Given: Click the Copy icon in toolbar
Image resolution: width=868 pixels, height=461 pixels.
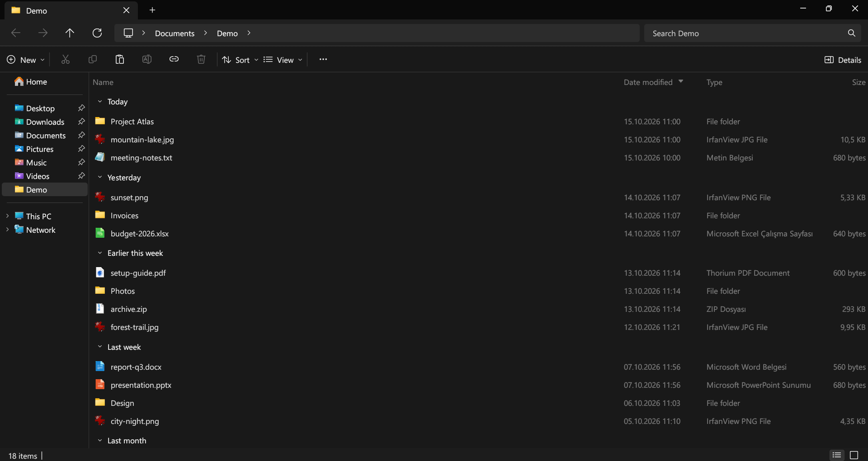Looking at the screenshot, I should [x=93, y=60].
